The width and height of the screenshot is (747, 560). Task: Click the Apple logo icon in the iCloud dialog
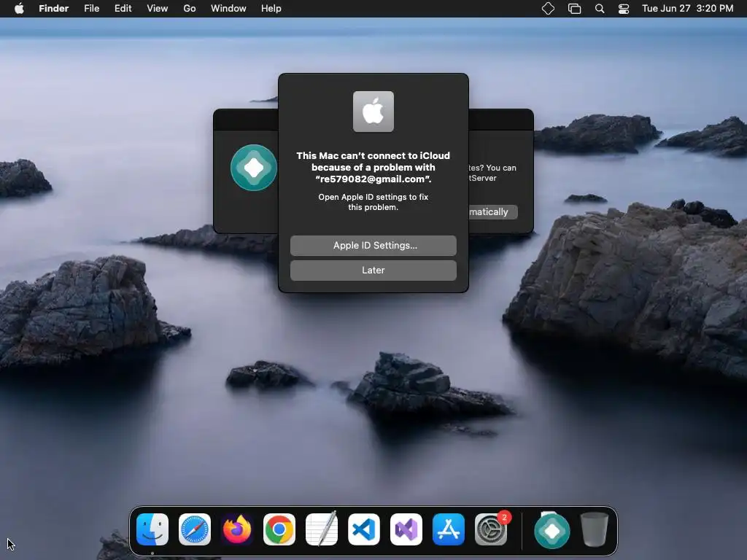coord(373,112)
